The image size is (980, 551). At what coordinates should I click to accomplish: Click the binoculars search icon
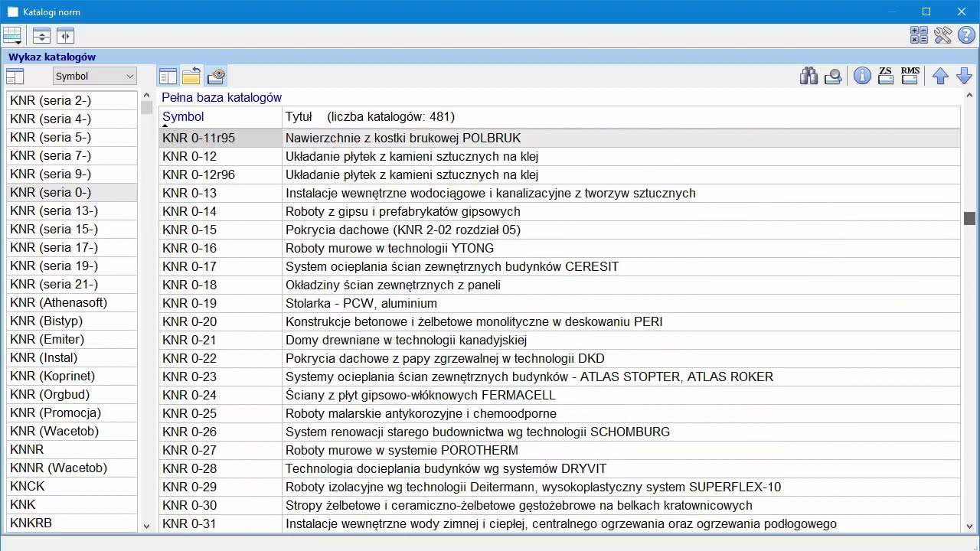tap(808, 76)
